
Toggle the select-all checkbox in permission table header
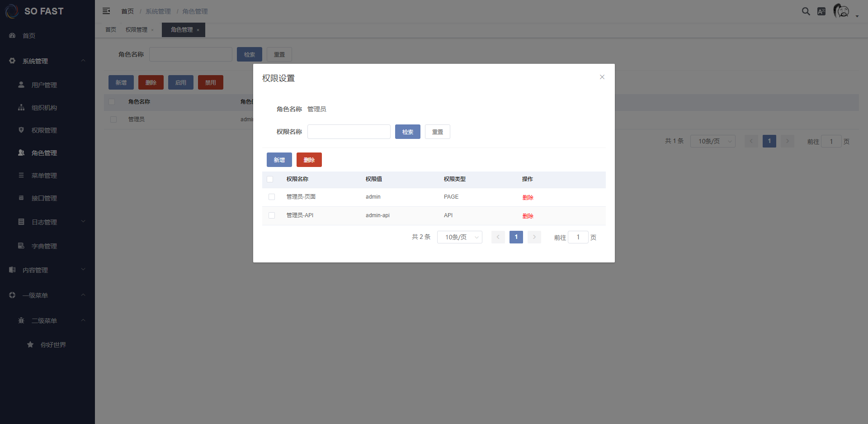(270, 179)
